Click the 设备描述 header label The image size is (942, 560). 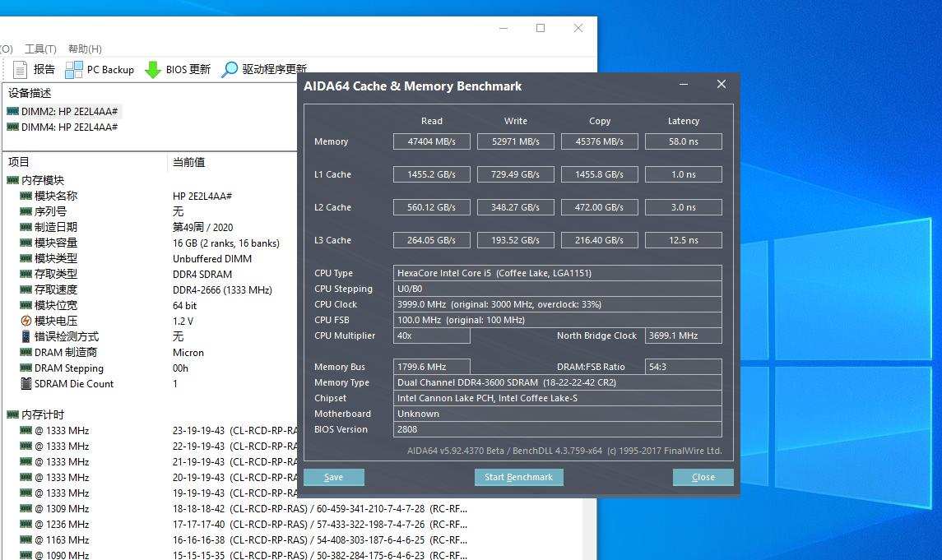pos(30,93)
